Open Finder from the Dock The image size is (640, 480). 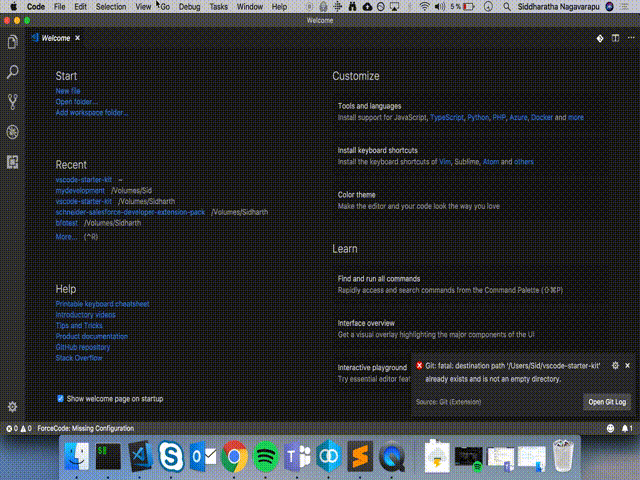tap(76, 456)
